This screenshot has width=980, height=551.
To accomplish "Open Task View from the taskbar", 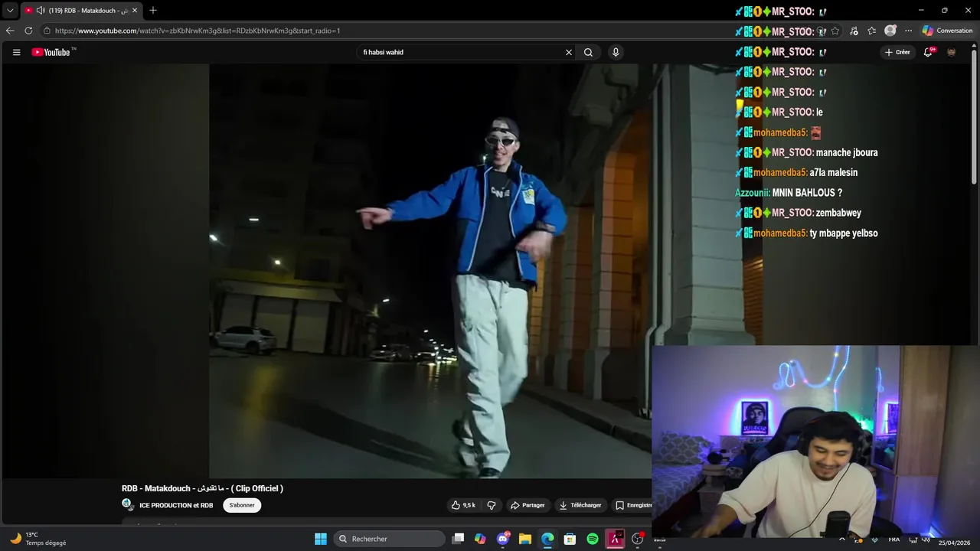I will [x=458, y=539].
